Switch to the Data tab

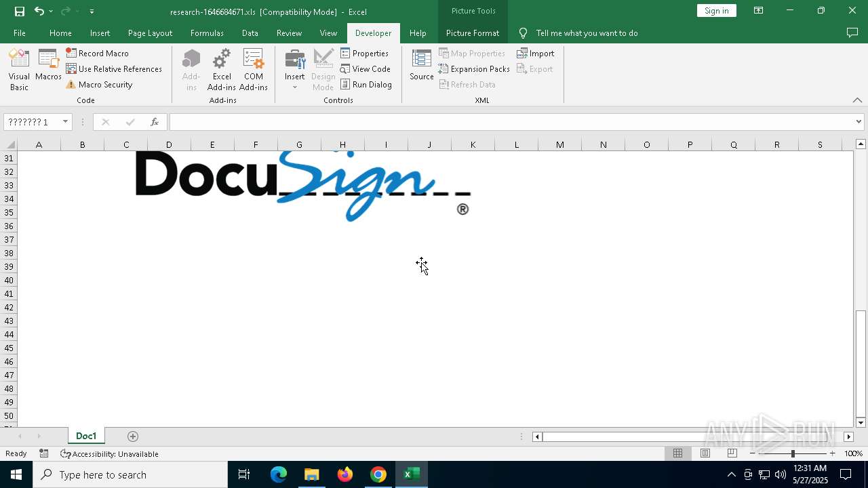[x=250, y=33]
